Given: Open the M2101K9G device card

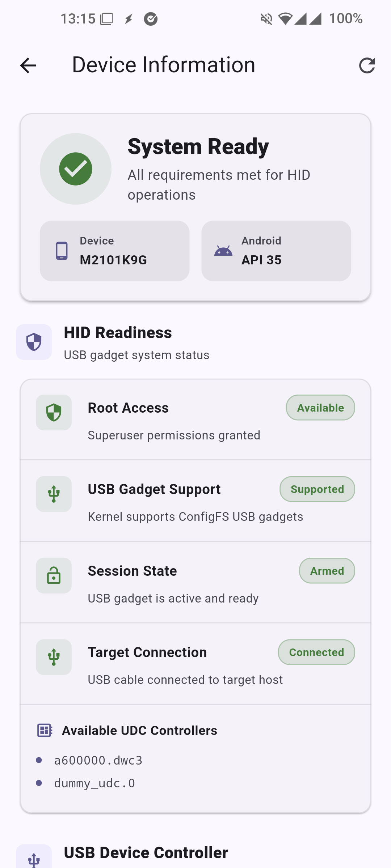Looking at the screenshot, I should (x=114, y=251).
